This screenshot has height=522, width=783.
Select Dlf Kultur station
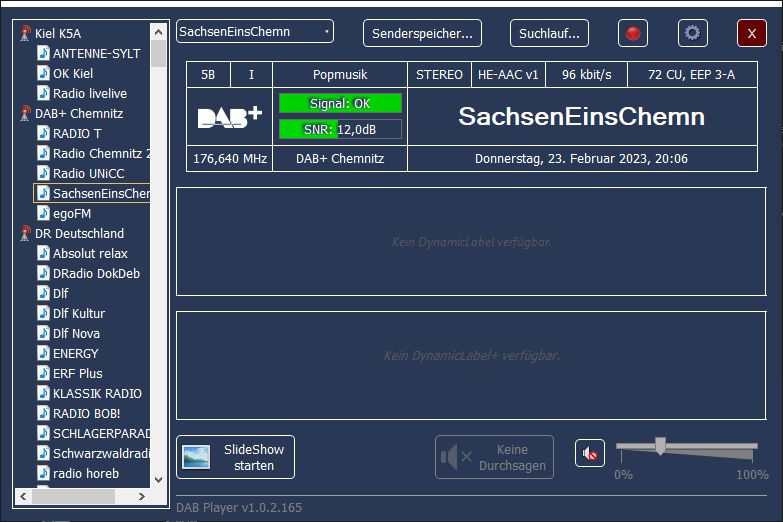(x=78, y=313)
